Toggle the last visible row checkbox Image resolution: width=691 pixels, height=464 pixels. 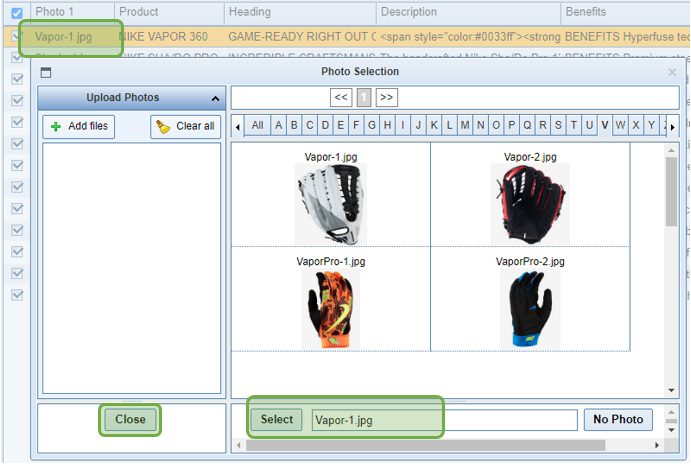17,295
